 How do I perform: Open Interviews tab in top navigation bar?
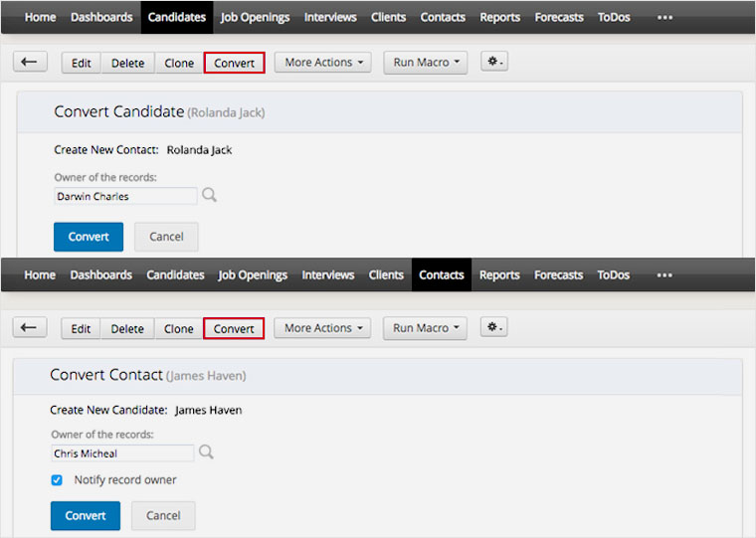[x=330, y=17]
